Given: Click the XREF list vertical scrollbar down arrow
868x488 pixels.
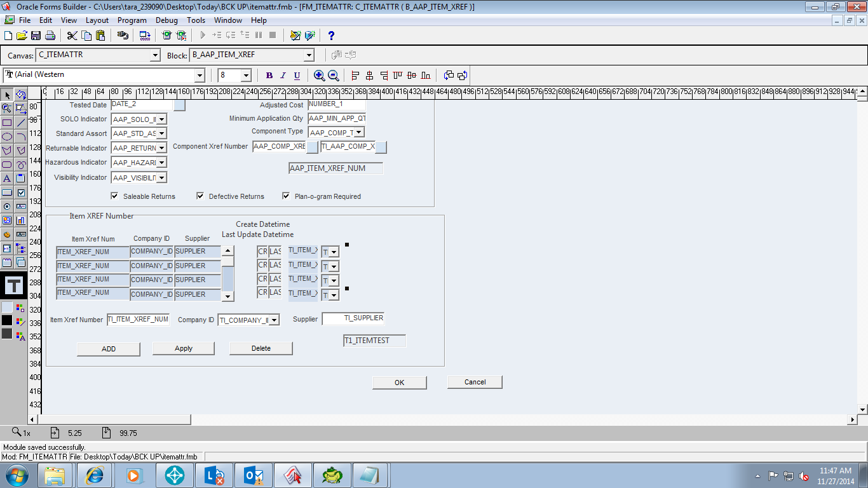Looking at the screenshot, I should point(228,296).
